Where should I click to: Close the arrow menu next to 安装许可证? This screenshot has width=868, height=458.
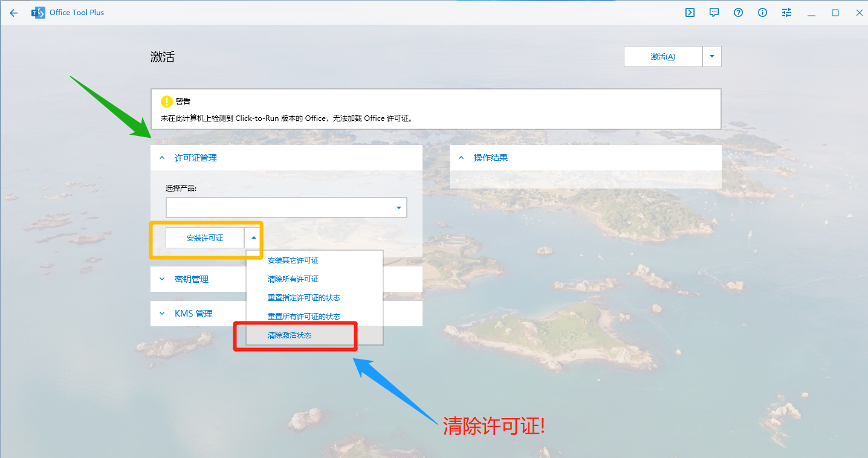(253, 238)
